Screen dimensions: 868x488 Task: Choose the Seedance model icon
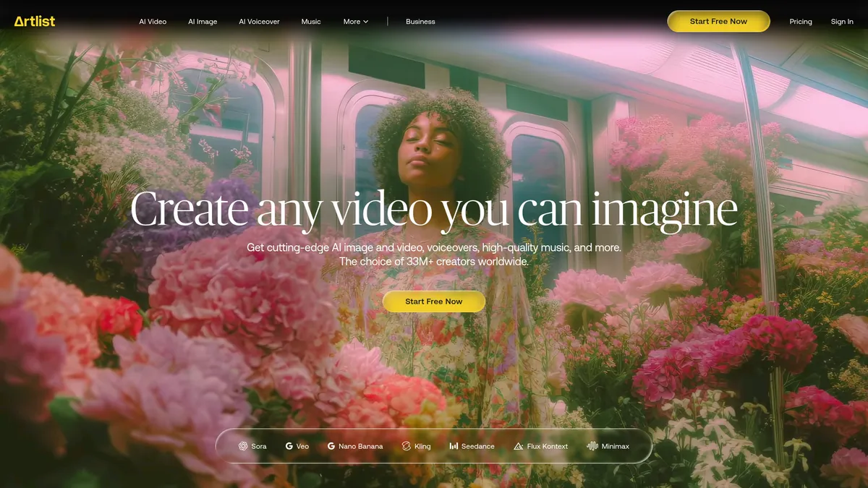[x=454, y=446]
